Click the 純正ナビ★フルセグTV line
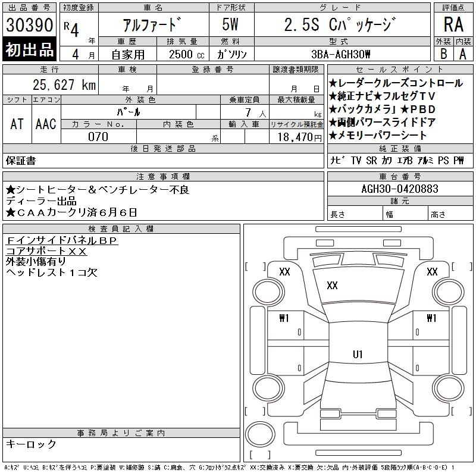The width and height of the screenshot is (476, 476). point(382,96)
